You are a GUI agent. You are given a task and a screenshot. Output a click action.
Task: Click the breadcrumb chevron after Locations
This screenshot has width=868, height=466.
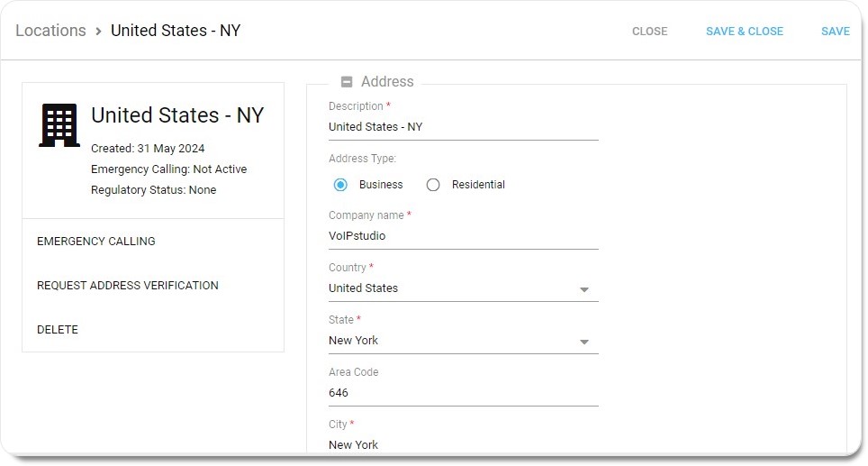pos(98,32)
